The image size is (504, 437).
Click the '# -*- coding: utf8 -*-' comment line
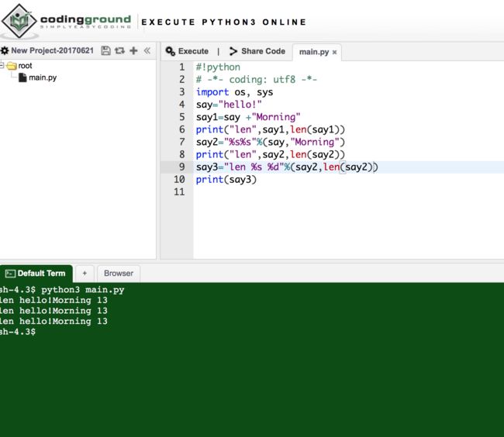point(257,80)
